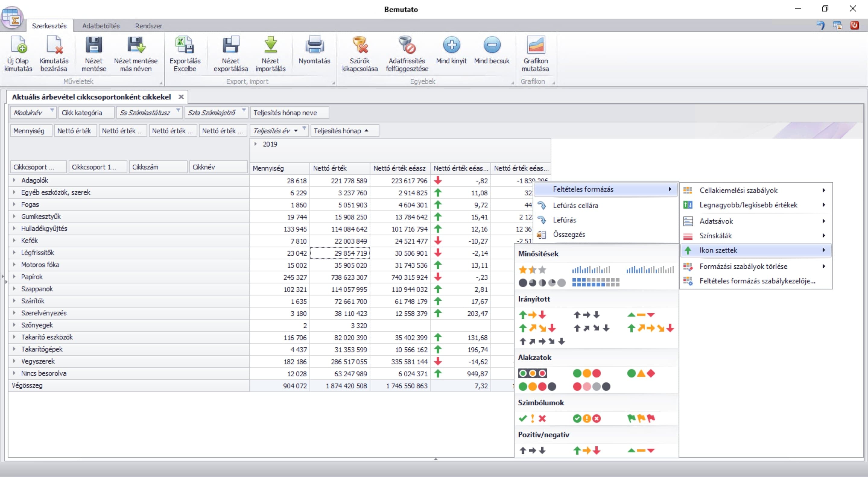Screen dimensions: 868x477
Task: Save the view with Nézet mentése
Action: coord(94,54)
